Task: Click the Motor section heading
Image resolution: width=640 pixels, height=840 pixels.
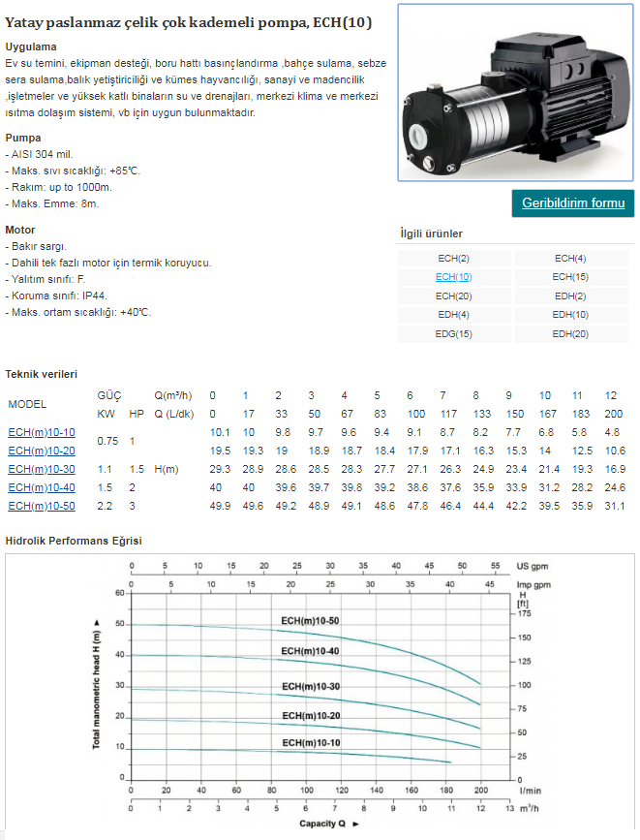Action: (20, 230)
